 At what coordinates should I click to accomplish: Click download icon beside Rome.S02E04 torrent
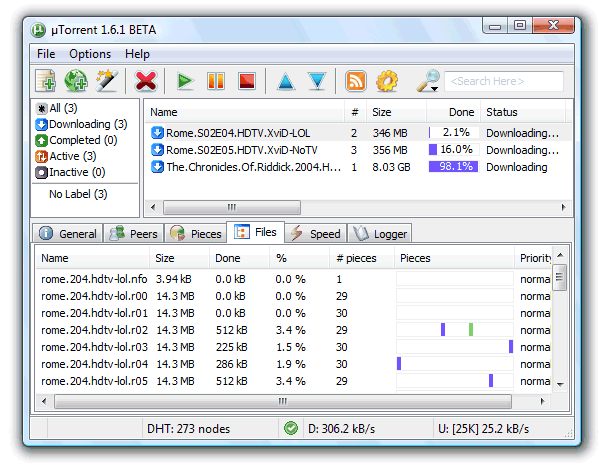(x=157, y=133)
